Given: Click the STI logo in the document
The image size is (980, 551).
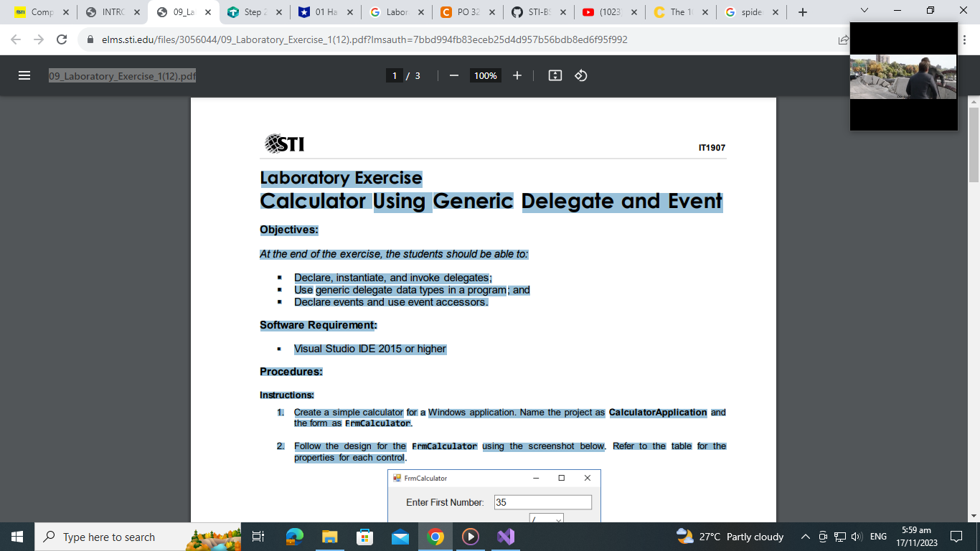Looking at the screenshot, I should click(284, 143).
